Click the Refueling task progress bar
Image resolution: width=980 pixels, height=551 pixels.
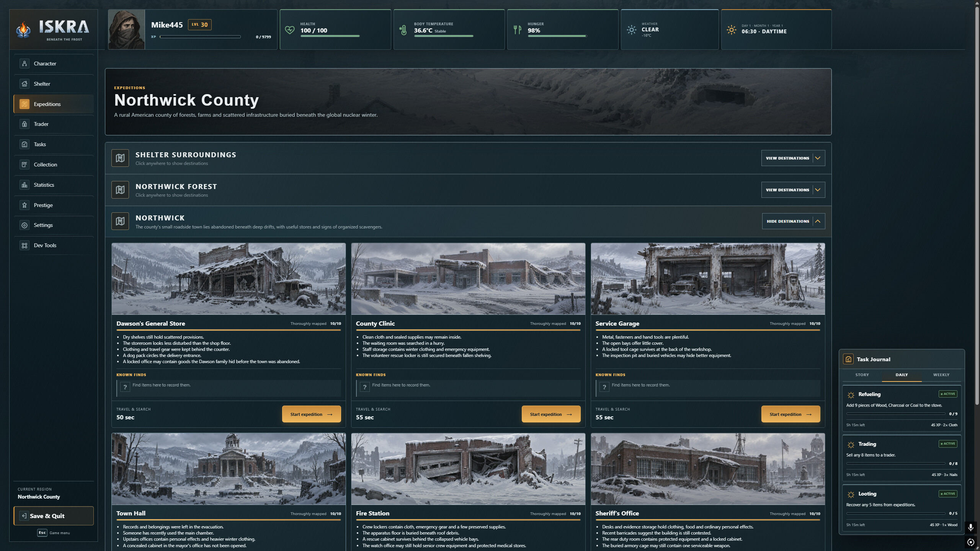point(896,414)
